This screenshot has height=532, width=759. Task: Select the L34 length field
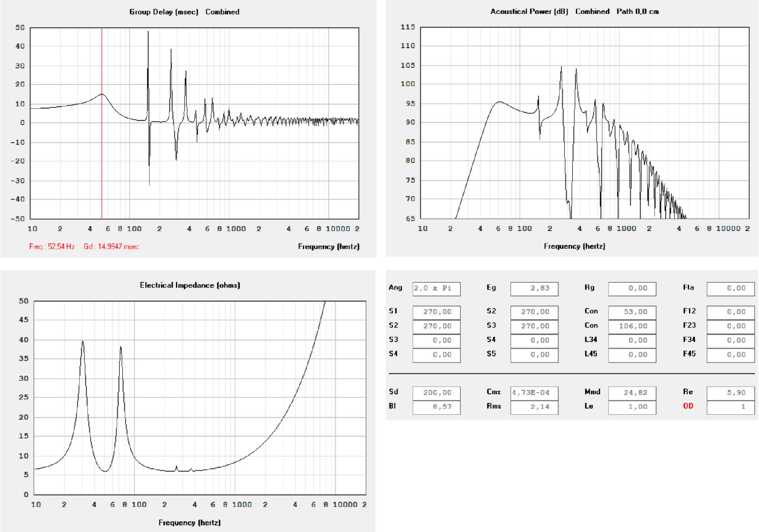[x=632, y=341]
